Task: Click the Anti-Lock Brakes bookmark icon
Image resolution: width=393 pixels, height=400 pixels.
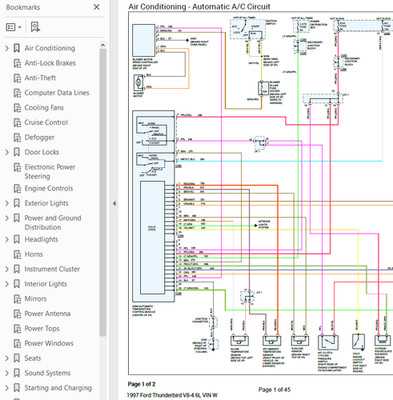Action: click(x=17, y=63)
